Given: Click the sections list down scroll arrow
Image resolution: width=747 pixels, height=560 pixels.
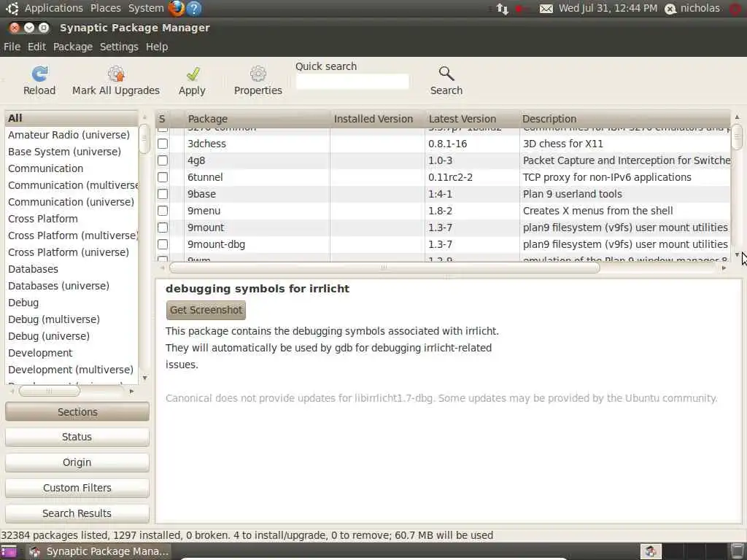Looking at the screenshot, I should click(x=145, y=378).
